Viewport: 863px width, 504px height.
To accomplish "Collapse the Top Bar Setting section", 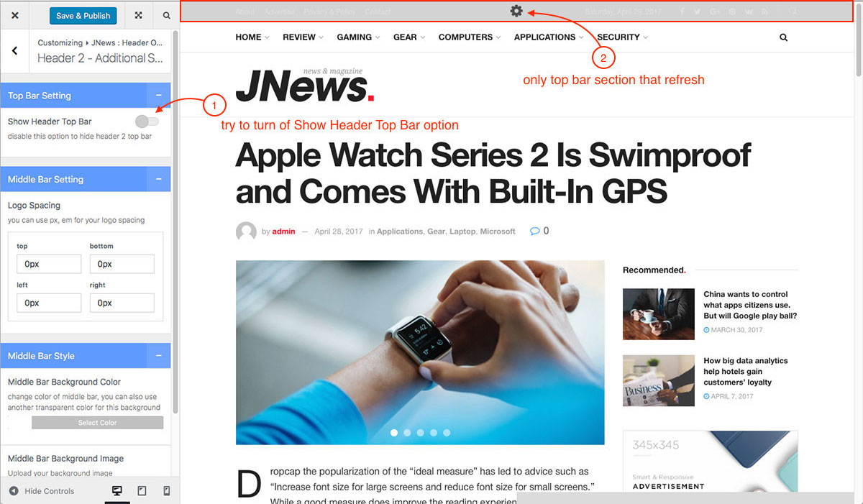I will 158,96.
